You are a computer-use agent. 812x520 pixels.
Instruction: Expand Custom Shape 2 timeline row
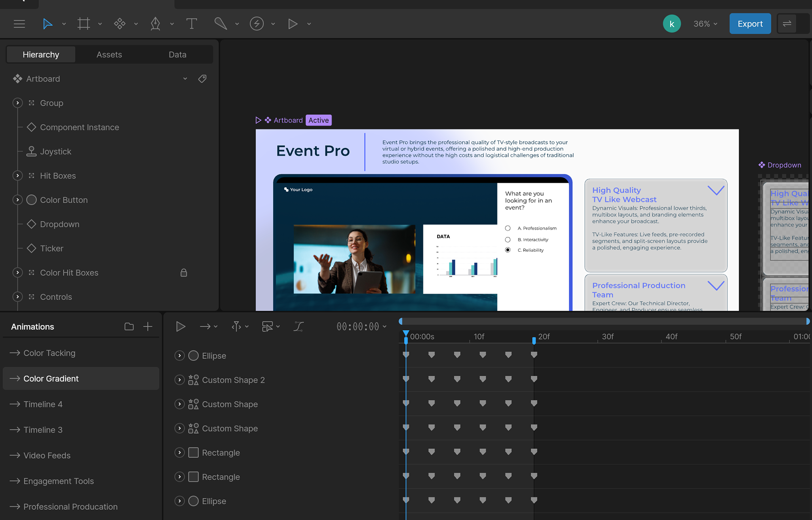[x=179, y=380]
